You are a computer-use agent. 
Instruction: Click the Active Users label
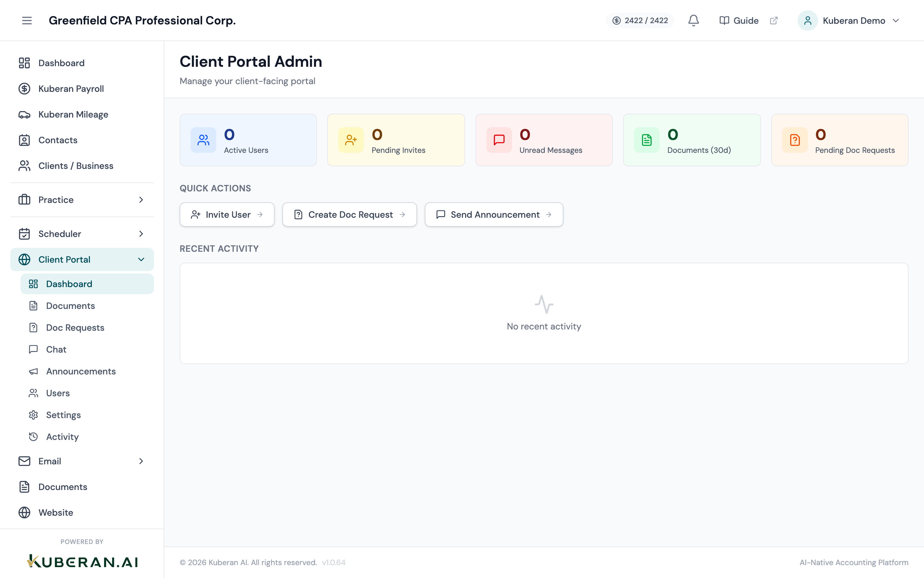coord(246,150)
